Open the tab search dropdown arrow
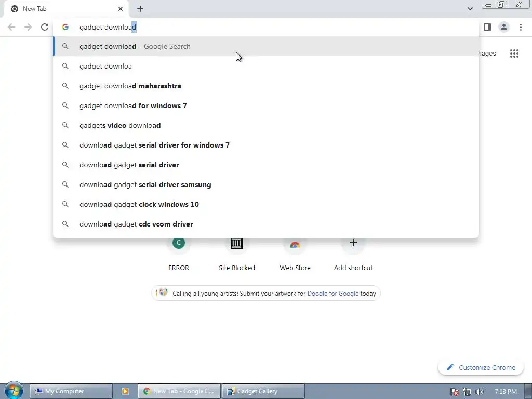532x399 pixels. tap(470, 9)
